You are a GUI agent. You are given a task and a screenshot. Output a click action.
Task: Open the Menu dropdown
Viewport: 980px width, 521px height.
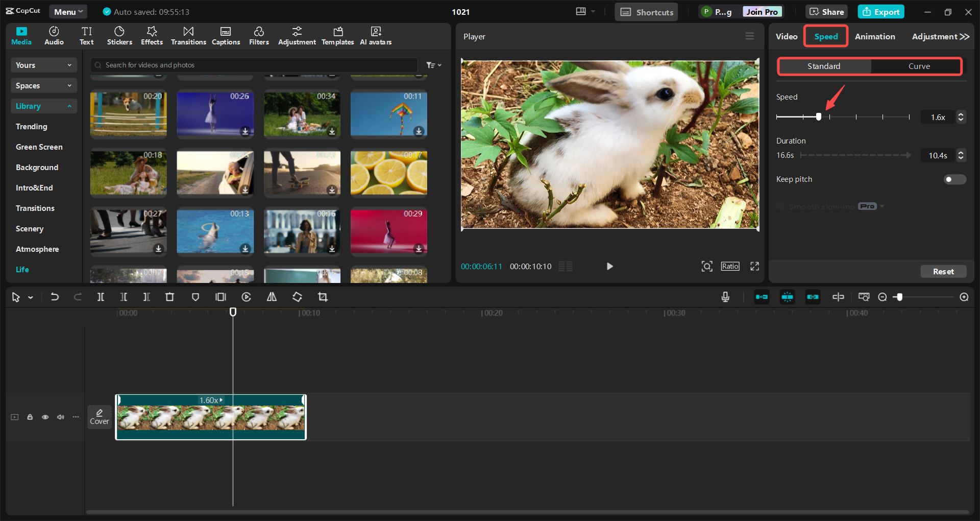(x=68, y=12)
